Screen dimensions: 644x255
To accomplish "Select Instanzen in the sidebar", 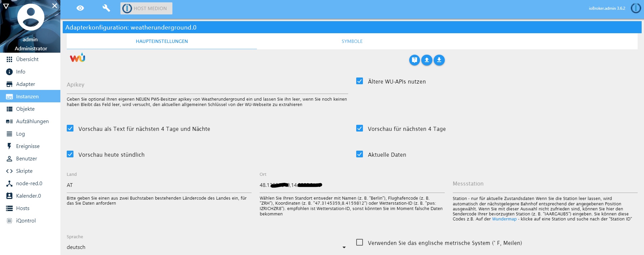I will coord(30,97).
